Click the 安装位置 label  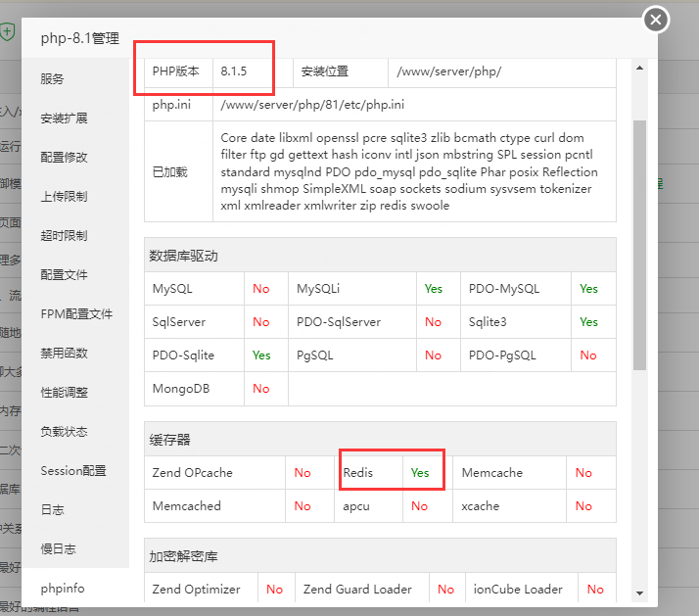click(325, 71)
